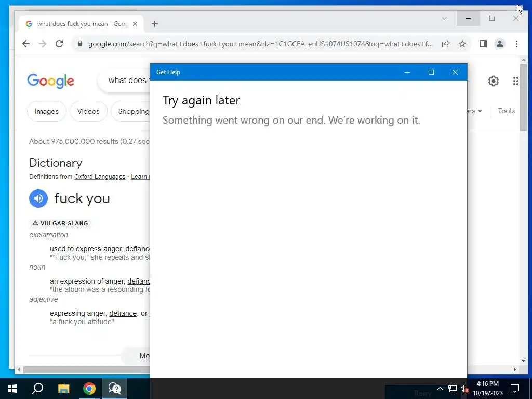Screen dimensions: 532x399
Task: Open Google apps grid
Action: pos(516,81)
